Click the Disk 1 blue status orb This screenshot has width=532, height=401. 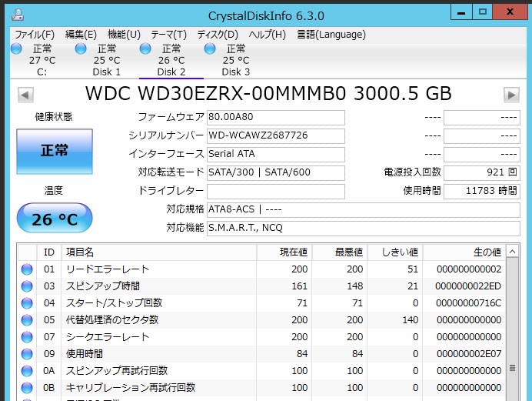[x=81, y=49]
